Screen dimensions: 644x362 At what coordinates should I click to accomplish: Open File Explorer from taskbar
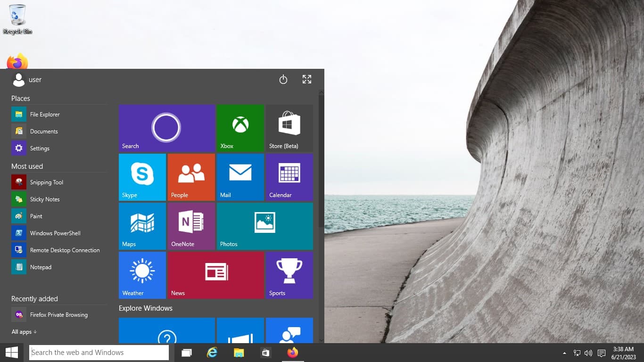(x=239, y=353)
